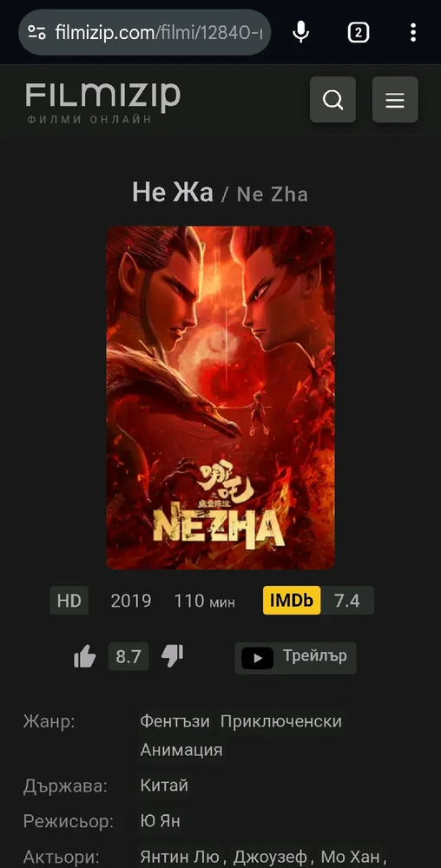Screen dimensions: 441x868
Task: Click the HD quality badge
Action: click(x=69, y=601)
